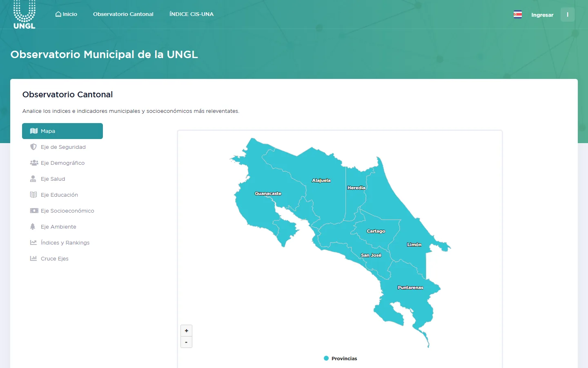Open the Observatorio Cantonal menu item
The image size is (588, 368).
click(x=123, y=14)
